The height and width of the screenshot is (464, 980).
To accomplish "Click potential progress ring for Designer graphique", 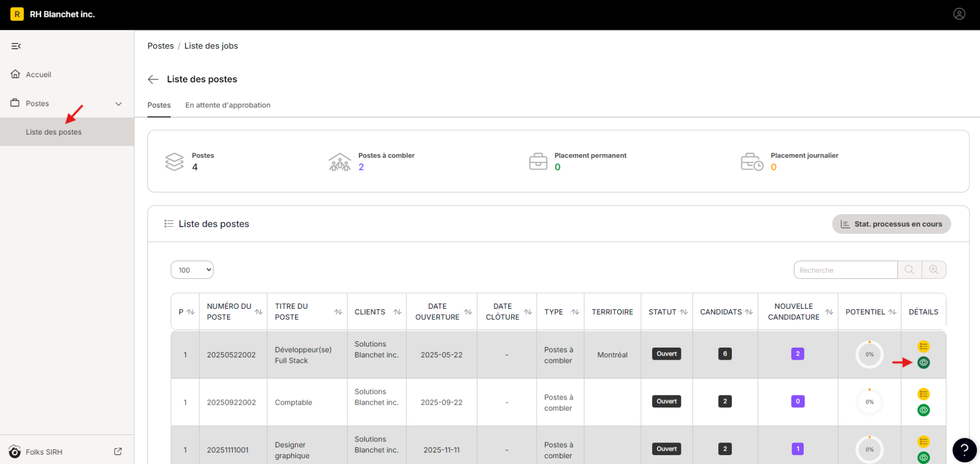I will [x=869, y=449].
